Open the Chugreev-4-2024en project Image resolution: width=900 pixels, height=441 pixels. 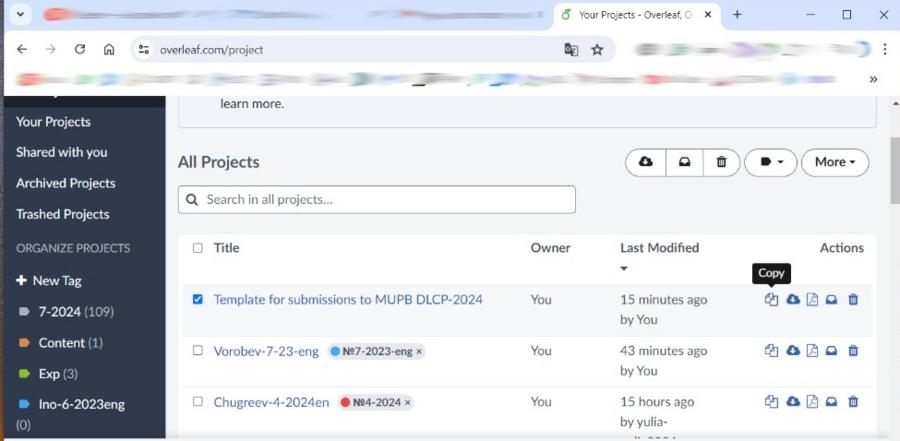pos(271,403)
